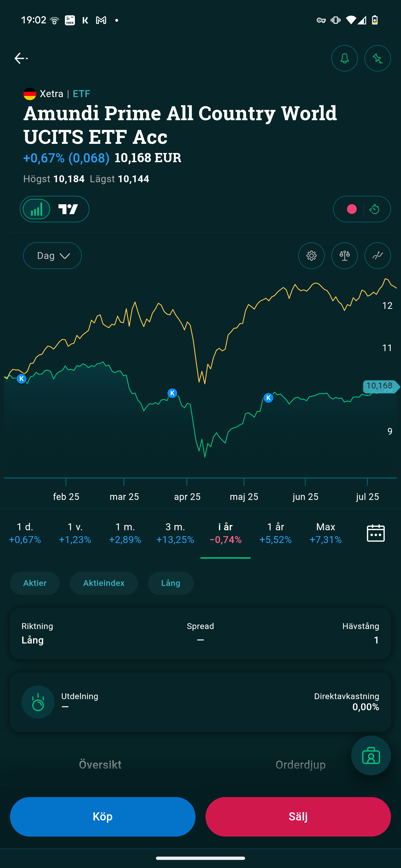Tap the K marker near April
This screenshot has width=401, height=868.
tap(172, 393)
